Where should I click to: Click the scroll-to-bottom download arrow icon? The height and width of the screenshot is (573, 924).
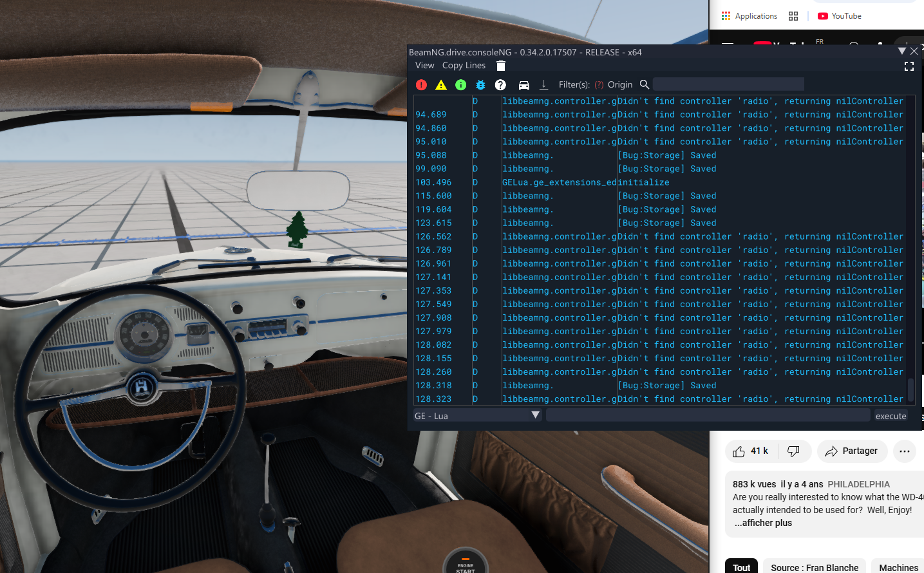coord(543,84)
